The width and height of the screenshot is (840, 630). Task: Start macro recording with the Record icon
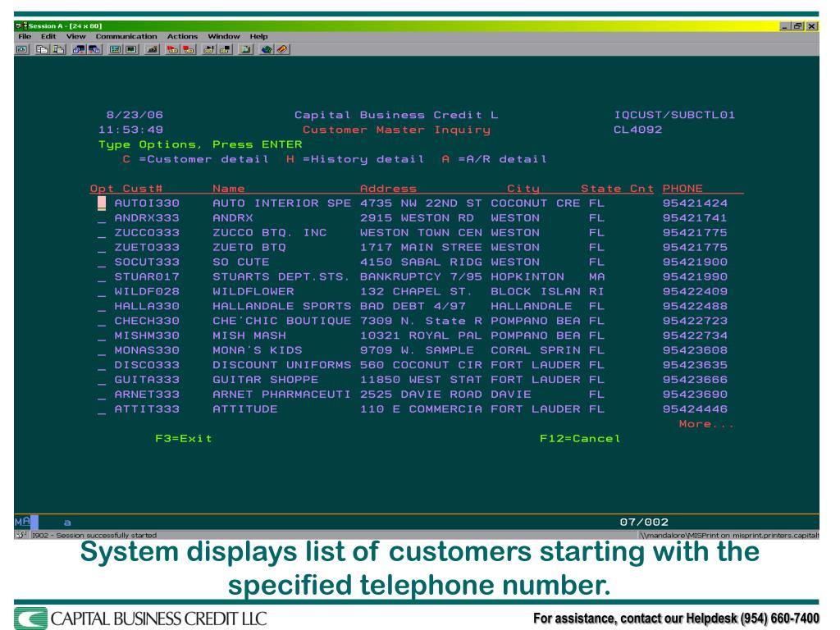[x=172, y=49]
